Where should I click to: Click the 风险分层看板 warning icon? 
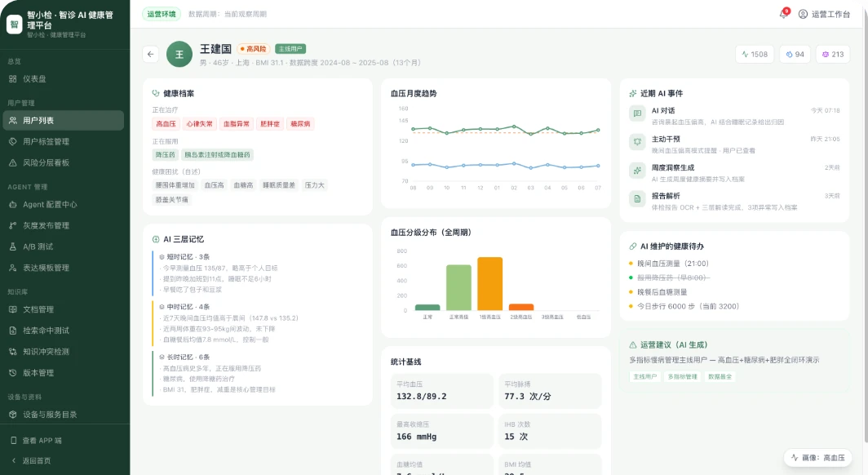pyautogui.click(x=13, y=162)
